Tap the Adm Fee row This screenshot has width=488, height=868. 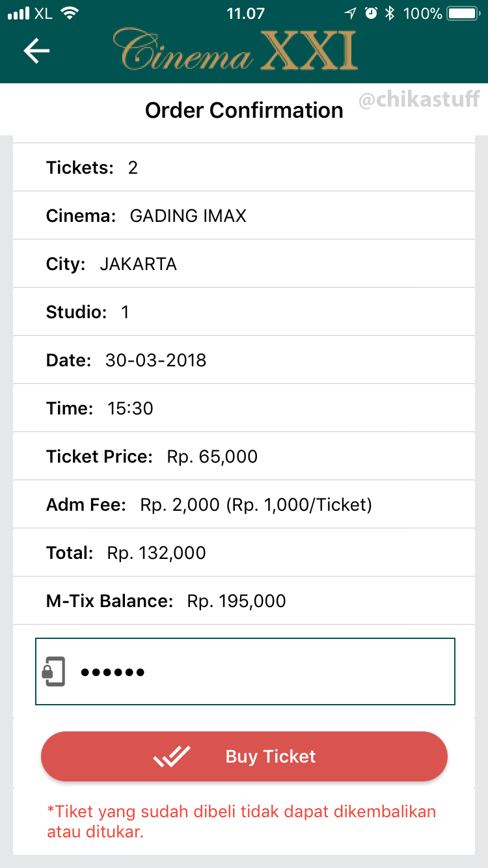(244, 504)
